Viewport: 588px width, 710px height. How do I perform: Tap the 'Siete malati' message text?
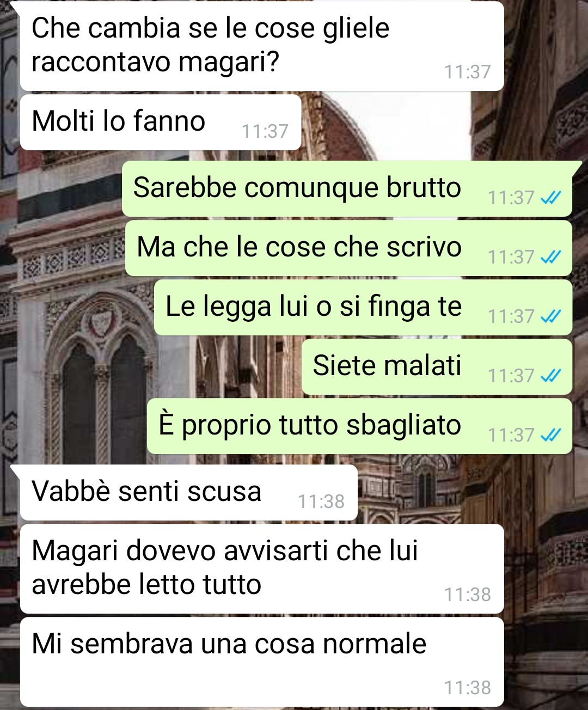[387, 365]
